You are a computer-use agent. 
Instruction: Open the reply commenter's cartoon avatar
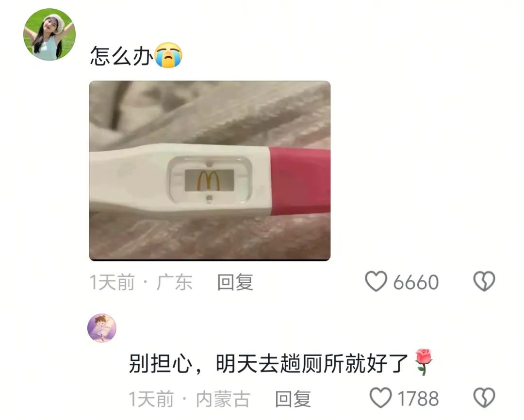[x=102, y=328]
